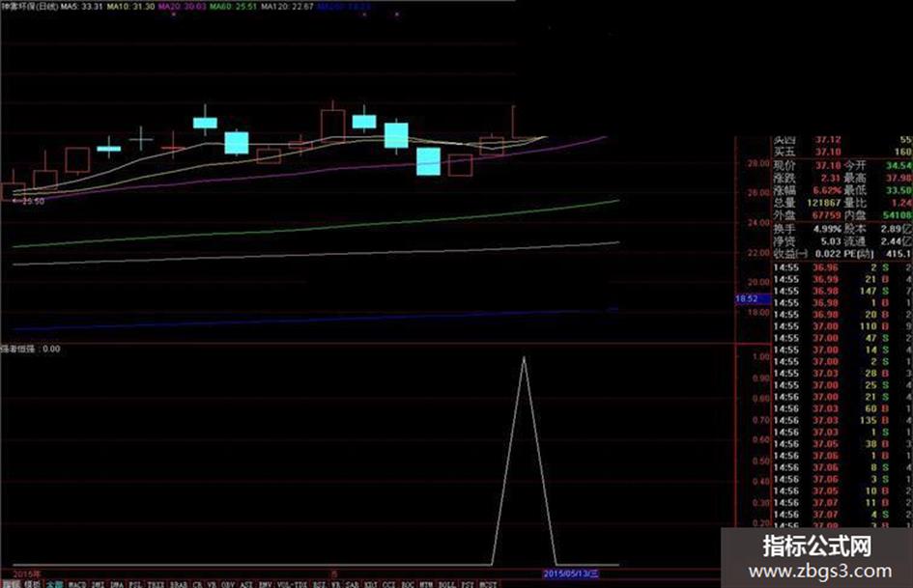The image size is (913, 588).
Task: Open the MCST indicator tab
Action: (x=488, y=584)
